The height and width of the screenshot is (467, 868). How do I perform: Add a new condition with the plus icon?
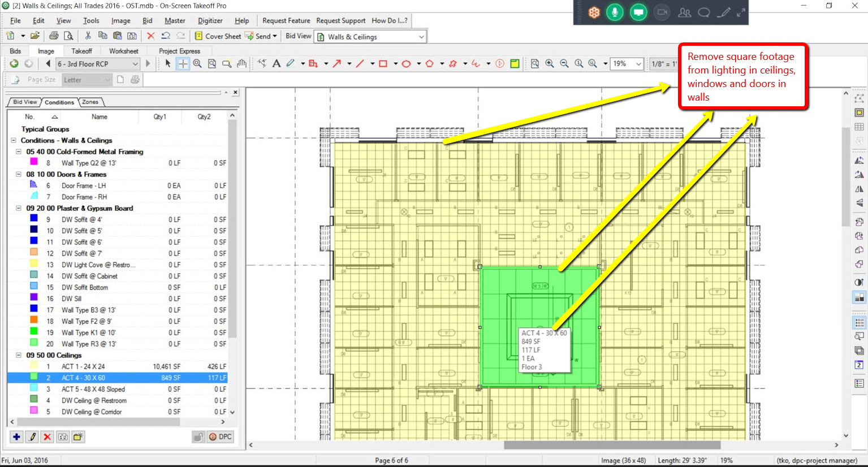[16, 436]
